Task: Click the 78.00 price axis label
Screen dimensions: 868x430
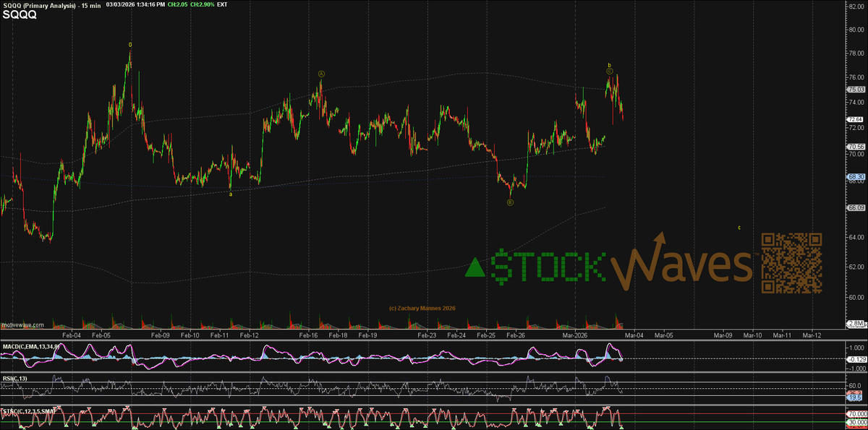Action: (855, 53)
